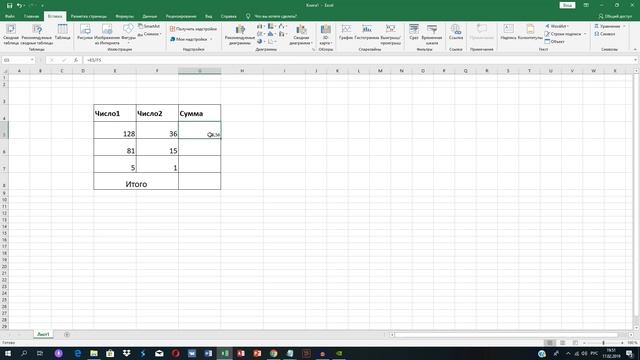The image size is (640, 360).
Task: Select the Лист1 sheet tab
Action: click(43, 334)
